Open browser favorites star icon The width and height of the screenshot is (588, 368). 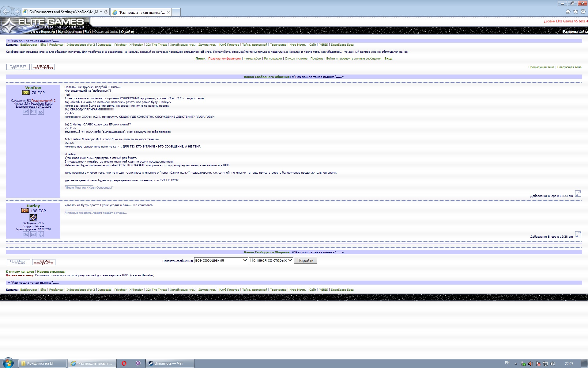pyautogui.click(x=575, y=12)
